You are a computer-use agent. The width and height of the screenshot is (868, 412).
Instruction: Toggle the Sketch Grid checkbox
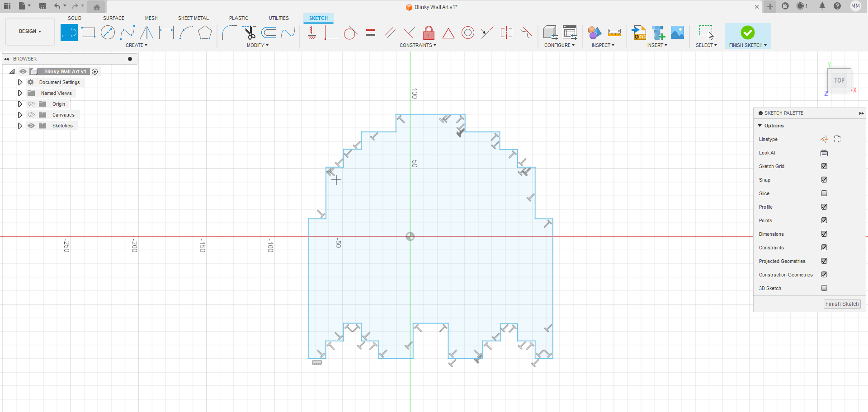pos(824,166)
